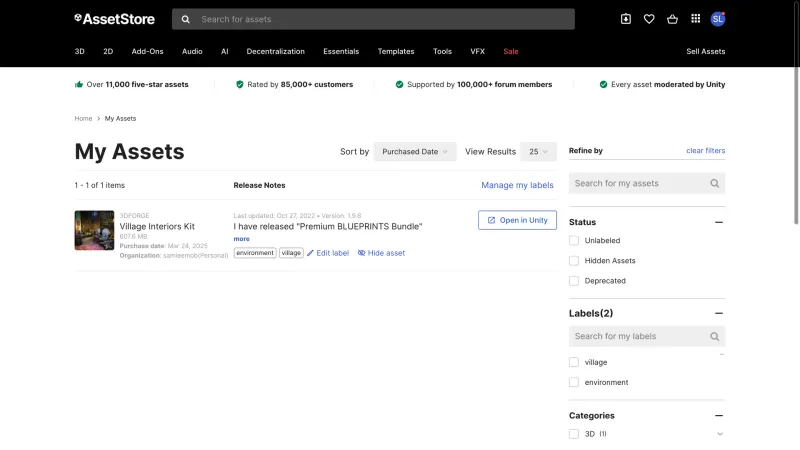Toggle the Unlabeled checkbox
The image size is (800, 450).
pos(574,240)
